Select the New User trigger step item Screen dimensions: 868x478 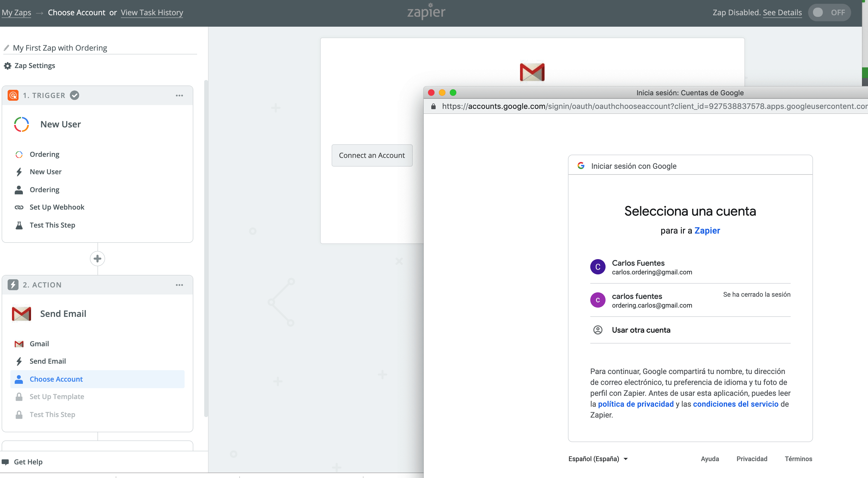[45, 172]
